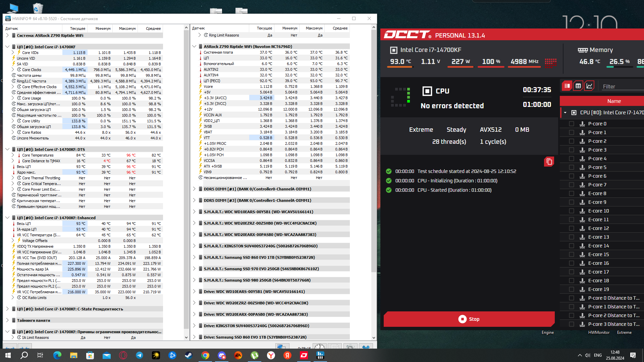Screen dimensions: 644x362
Task: Click the Filter field in OCCT
Action: (622, 86)
